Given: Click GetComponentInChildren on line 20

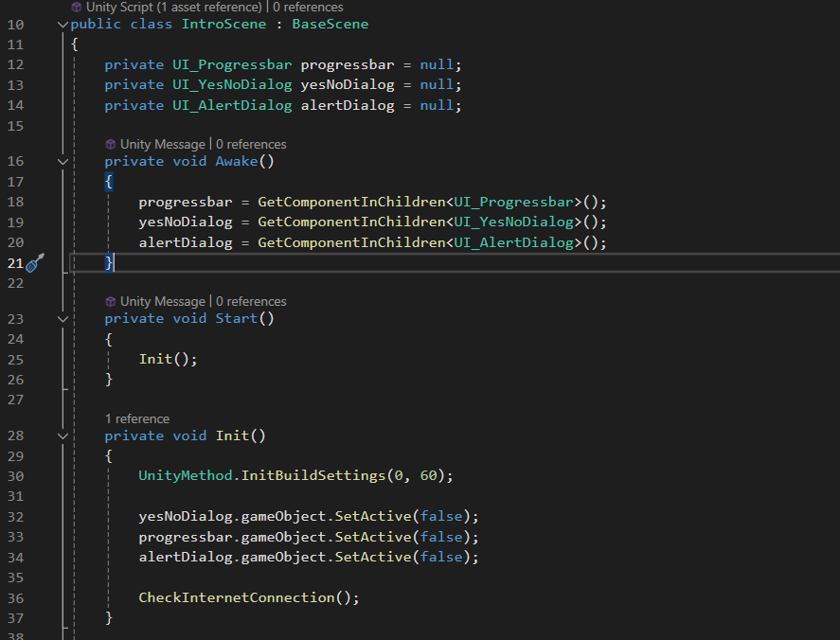Looking at the screenshot, I should point(351,242).
